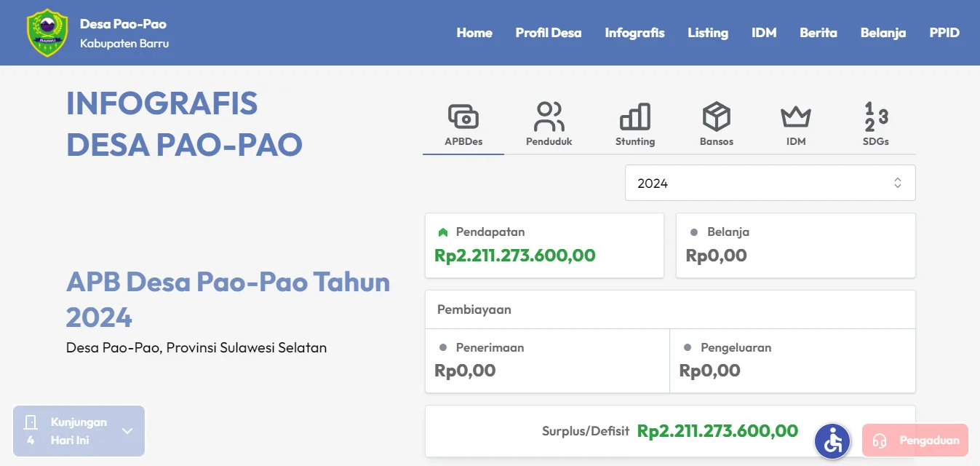This screenshot has width=980, height=466.
Task: Open the 2024 year dropdown
Action: 770,183
